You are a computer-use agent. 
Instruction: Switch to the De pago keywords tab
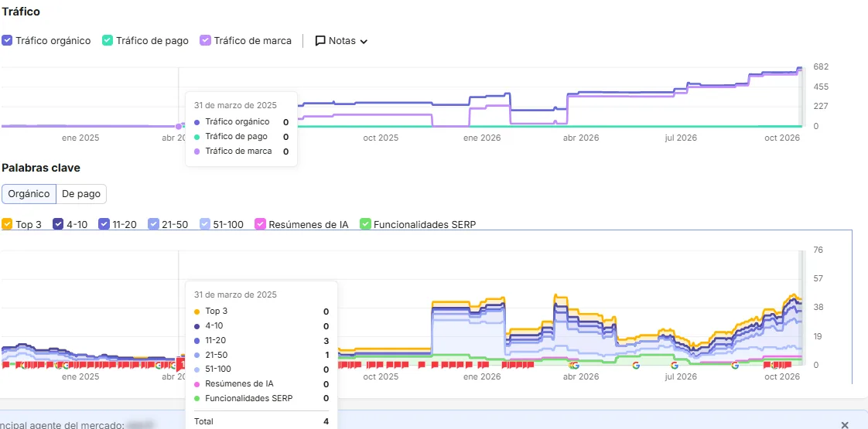click(x=81, y=194)
